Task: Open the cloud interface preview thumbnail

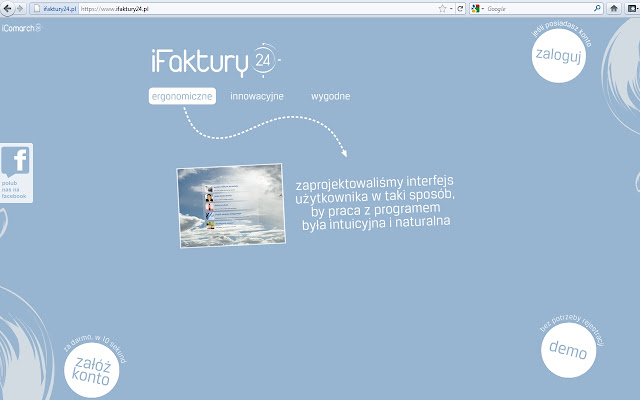Action: point(231,205)
